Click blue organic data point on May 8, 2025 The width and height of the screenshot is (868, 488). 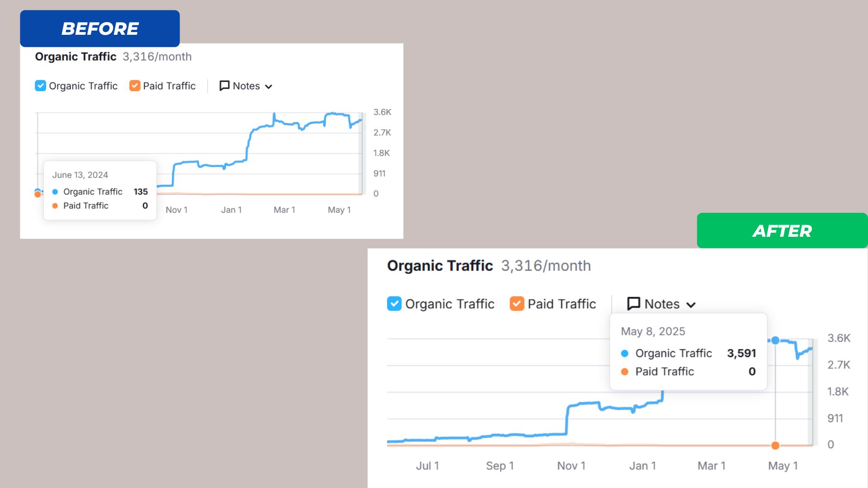(775, 340)
